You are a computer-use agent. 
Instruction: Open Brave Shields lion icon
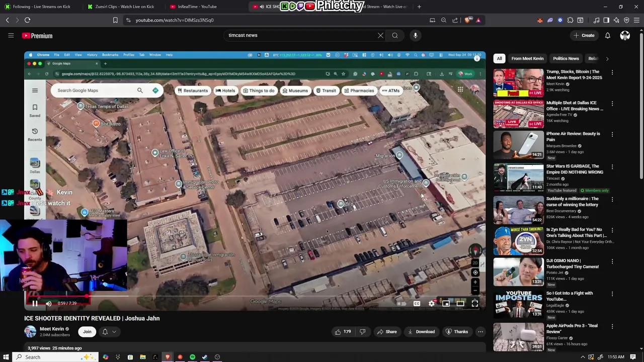468,20
